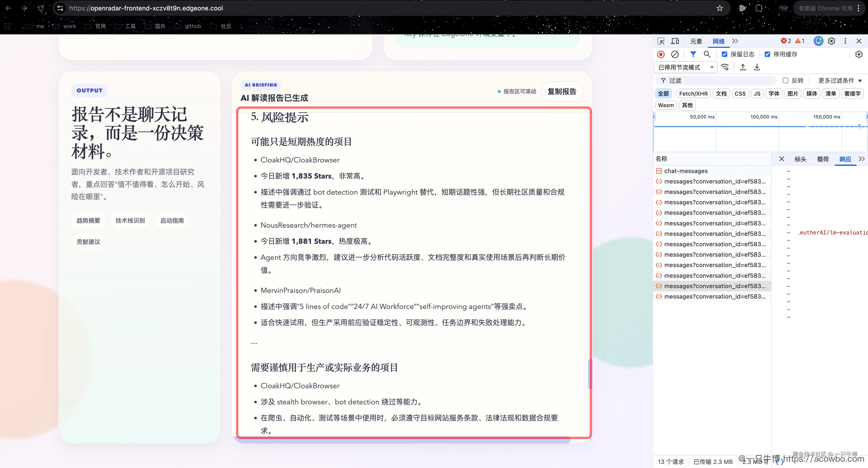The height and width of the screenshot is (468, 868).
Task: Toggle the device toolbar icon in DevTools
Action: 675,41
